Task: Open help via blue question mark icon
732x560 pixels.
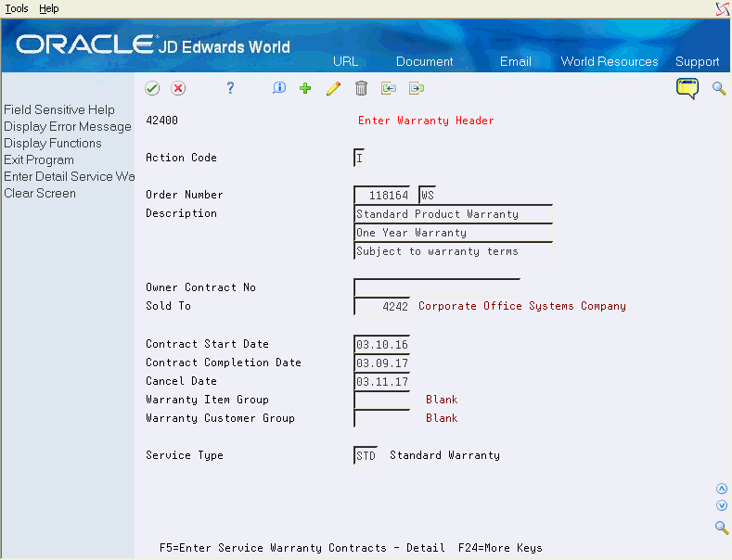Action: (230, 88)
